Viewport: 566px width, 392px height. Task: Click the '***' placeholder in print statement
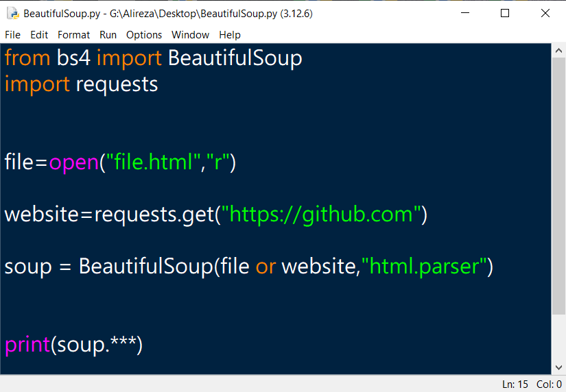tap(123, 341)
